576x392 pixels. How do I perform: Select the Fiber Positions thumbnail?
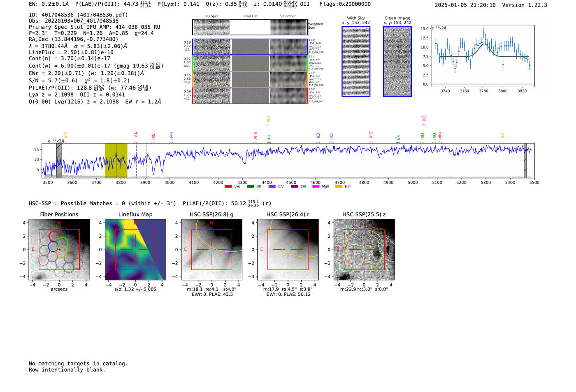[59, 250]
